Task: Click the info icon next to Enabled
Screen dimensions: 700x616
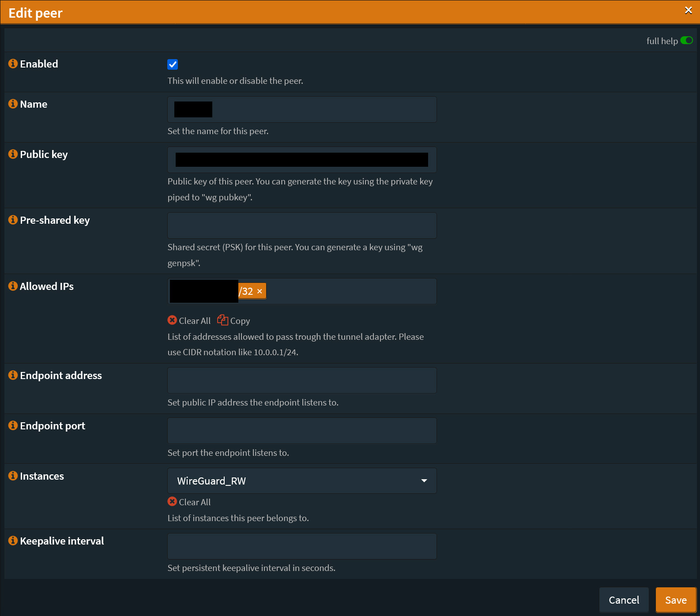Action: point(13,64)
